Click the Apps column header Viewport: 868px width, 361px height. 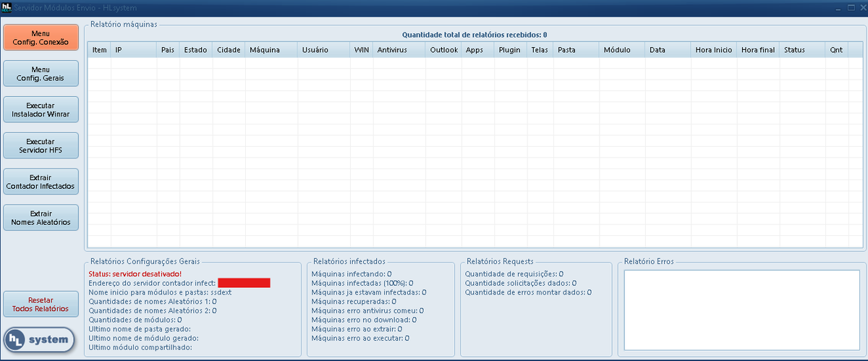[478, 50]
